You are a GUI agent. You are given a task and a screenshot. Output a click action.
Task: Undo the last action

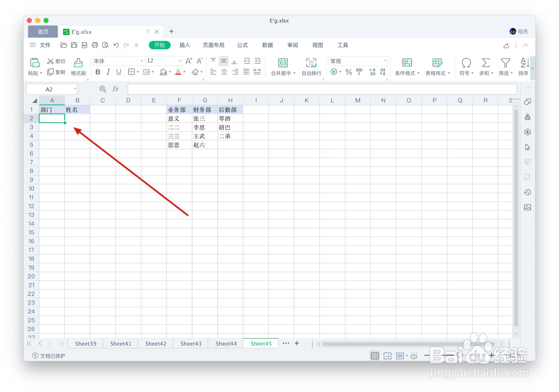coord(116,45)
